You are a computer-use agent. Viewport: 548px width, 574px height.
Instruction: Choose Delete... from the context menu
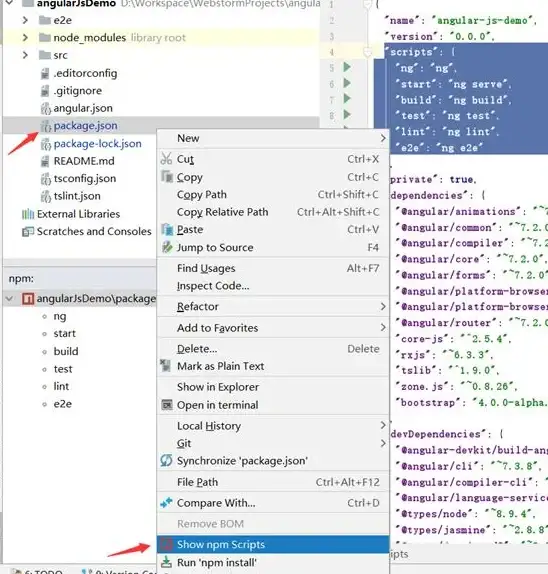[273, 348]
